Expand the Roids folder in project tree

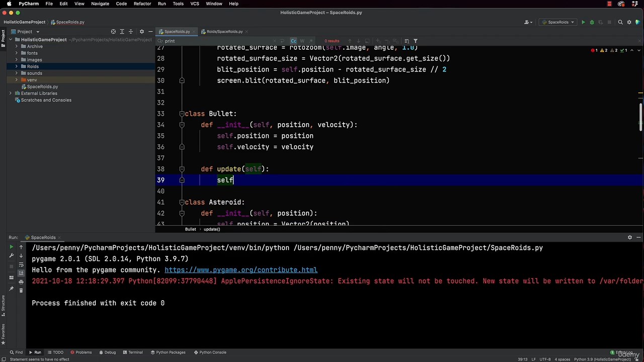click(17, 66)
